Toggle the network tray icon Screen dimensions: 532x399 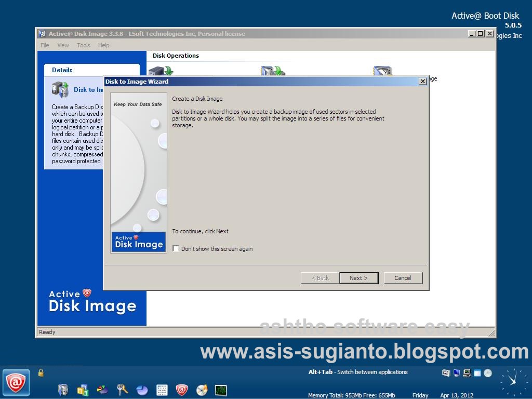pos(456,373)
